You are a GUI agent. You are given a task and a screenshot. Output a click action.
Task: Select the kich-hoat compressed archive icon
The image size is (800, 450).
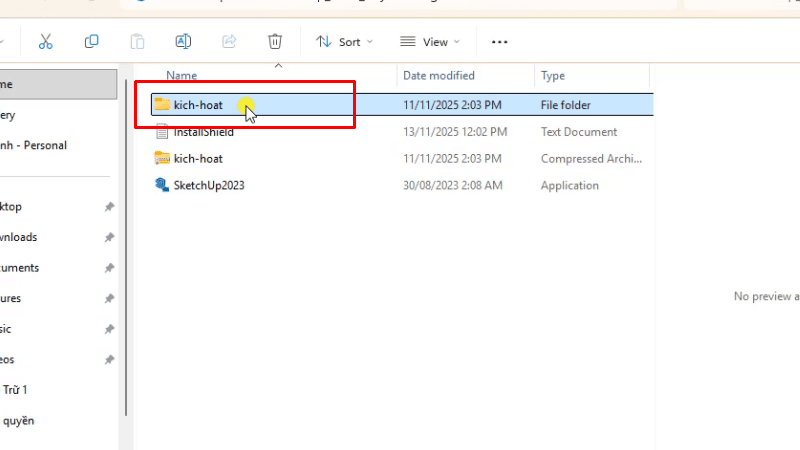(x=162, y=158)
